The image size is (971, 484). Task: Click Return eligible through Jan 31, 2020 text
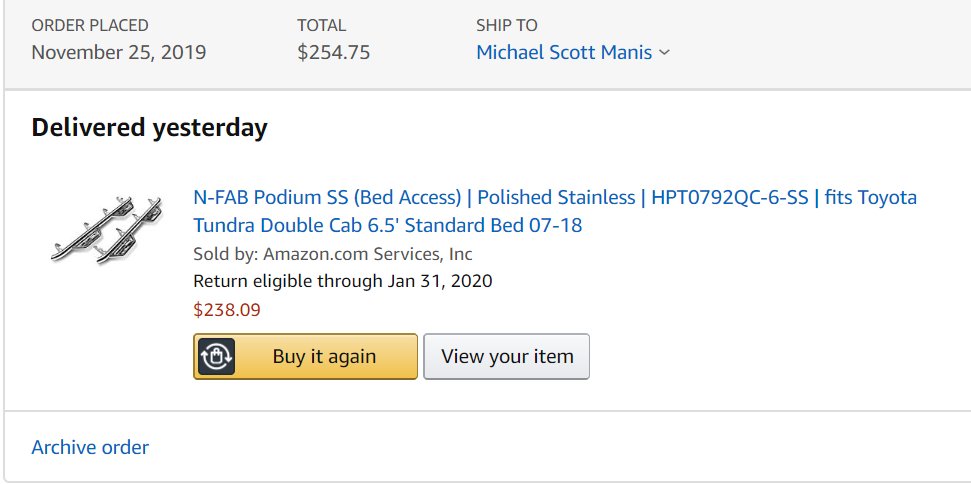click(342, 281)
